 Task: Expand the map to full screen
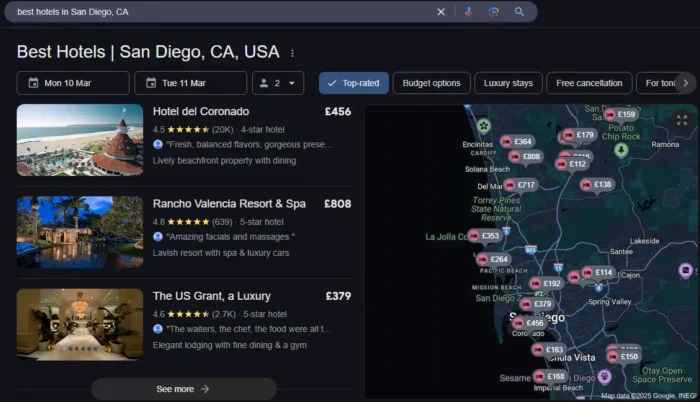pos(682,120)
